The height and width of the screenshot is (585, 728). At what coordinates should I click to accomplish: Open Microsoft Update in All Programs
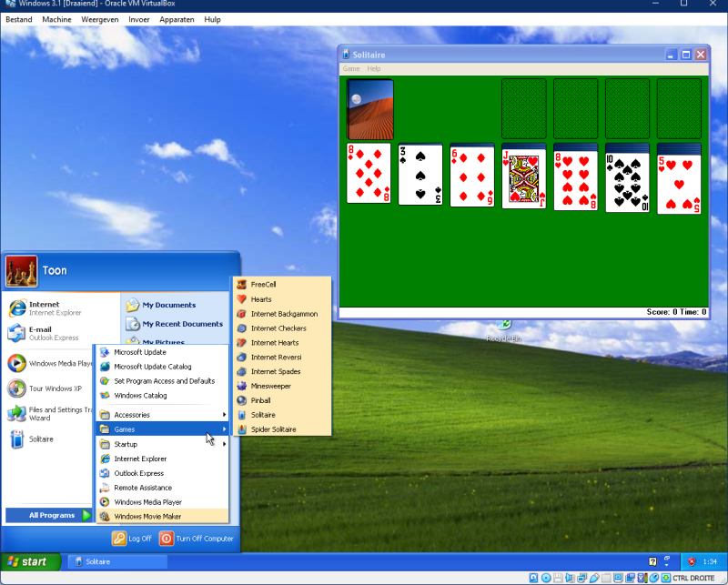(162, 352)
